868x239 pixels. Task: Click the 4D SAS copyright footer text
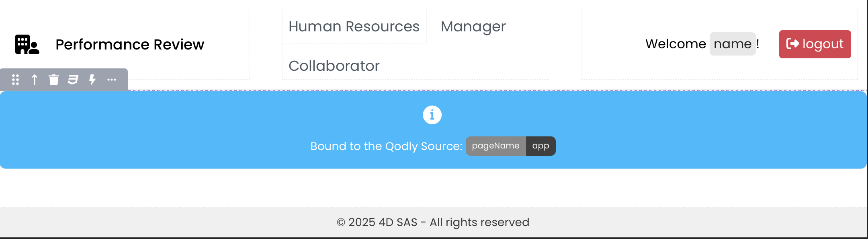pyautogui.click(x=433, y=222)
